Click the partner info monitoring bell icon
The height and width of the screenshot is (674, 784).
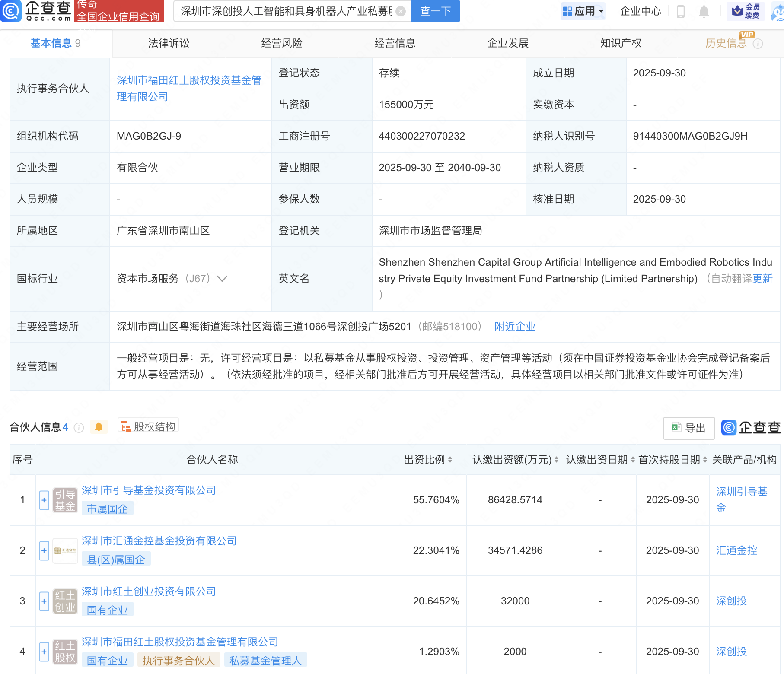point(99,427)
